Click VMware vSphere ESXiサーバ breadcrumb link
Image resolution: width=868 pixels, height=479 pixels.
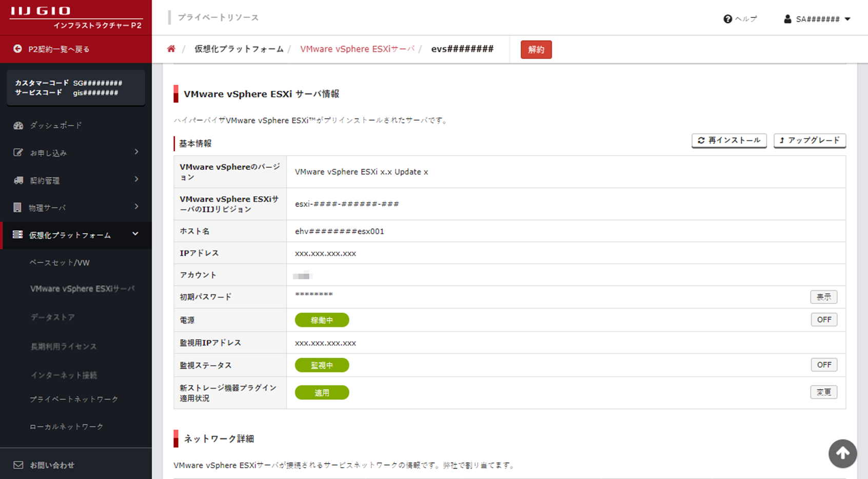point(357,49)
